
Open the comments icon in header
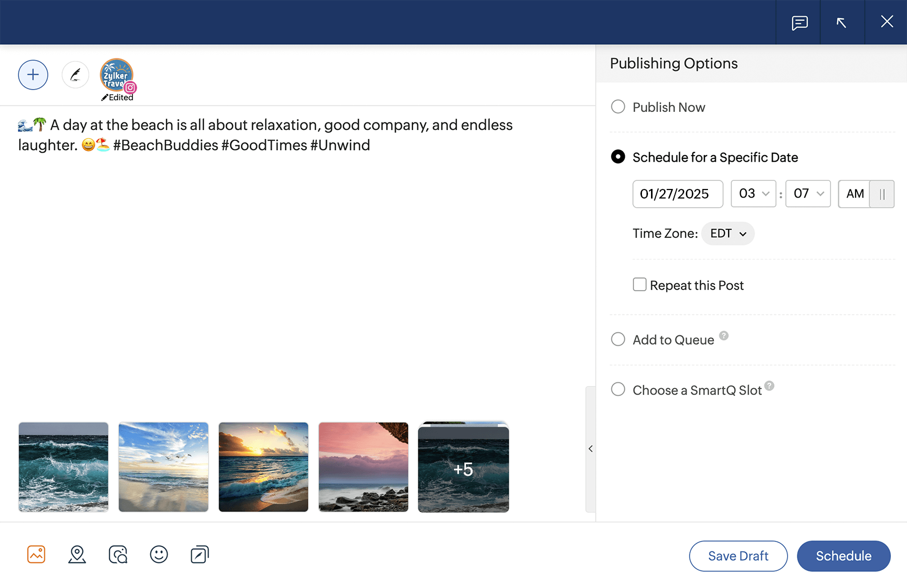800,23
